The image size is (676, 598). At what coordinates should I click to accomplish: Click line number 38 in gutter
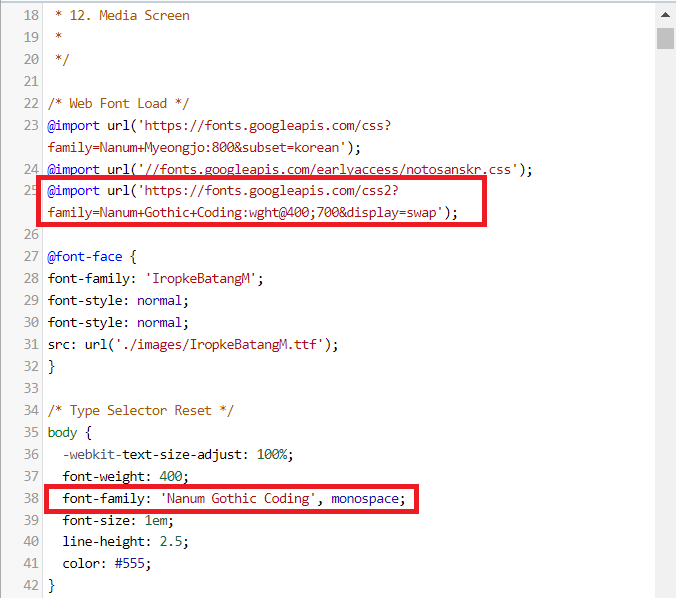point(31,498)
